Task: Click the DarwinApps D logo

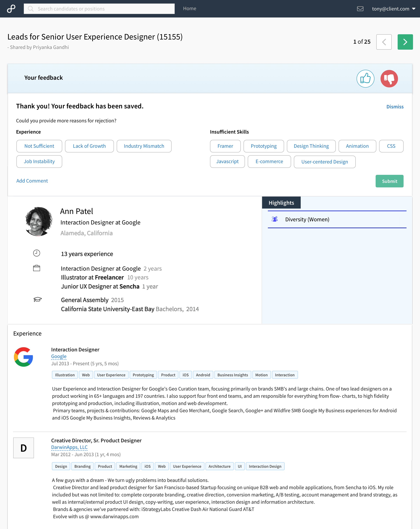Action: pyautogui.click(x=24, y=448)
